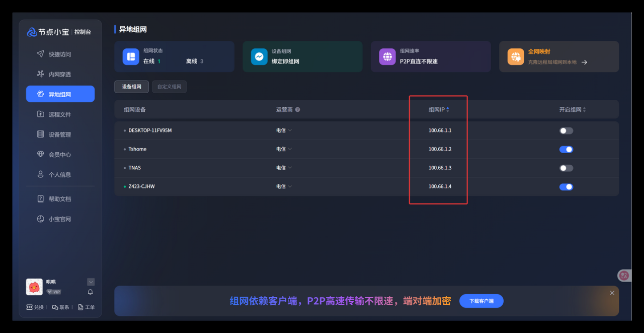
Task: Turn on the TNAS networking toggle
Action: coord(566,168)
